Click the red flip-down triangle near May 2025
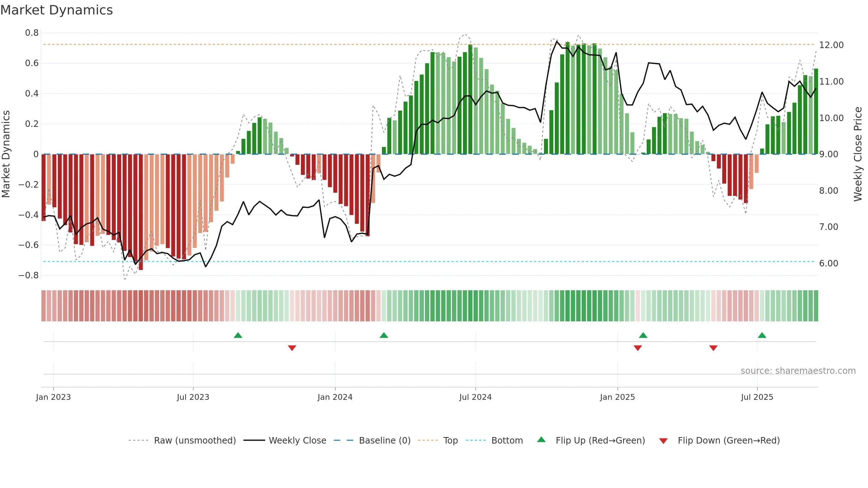Screen dimensions: 868x488 713,348
